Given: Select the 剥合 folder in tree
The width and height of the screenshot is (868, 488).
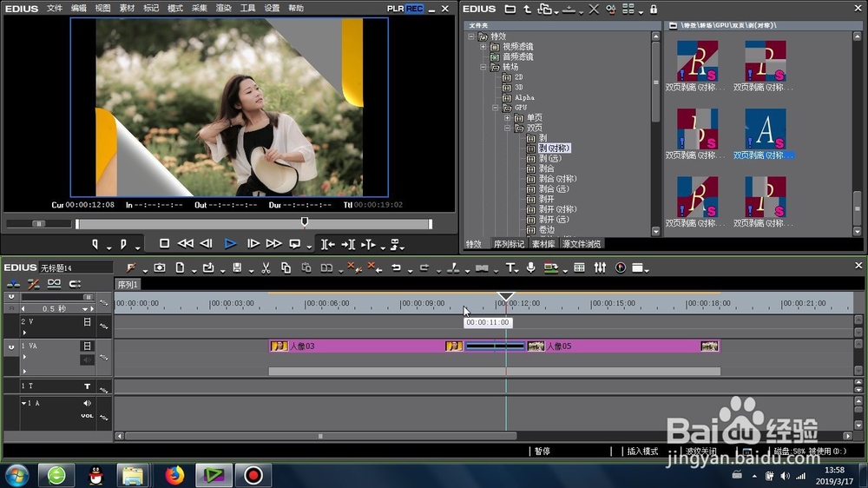Looking at the screenshot, I should 546,168.
